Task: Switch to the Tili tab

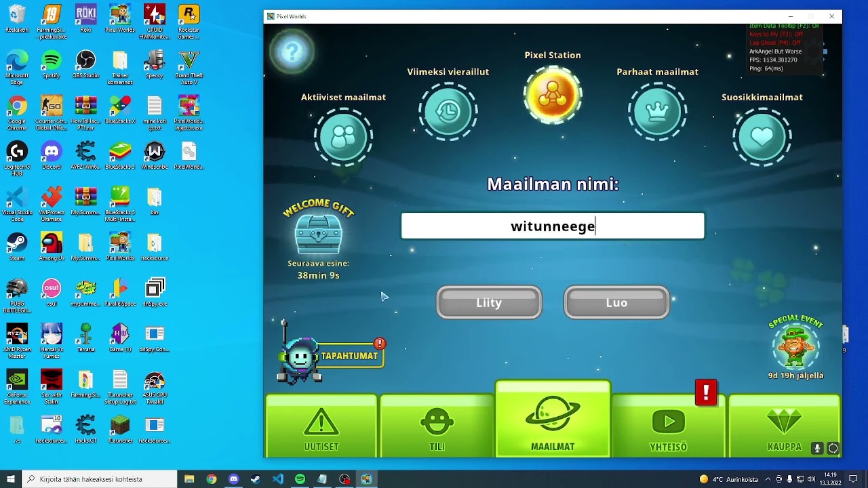Action: tap(437, 426)
